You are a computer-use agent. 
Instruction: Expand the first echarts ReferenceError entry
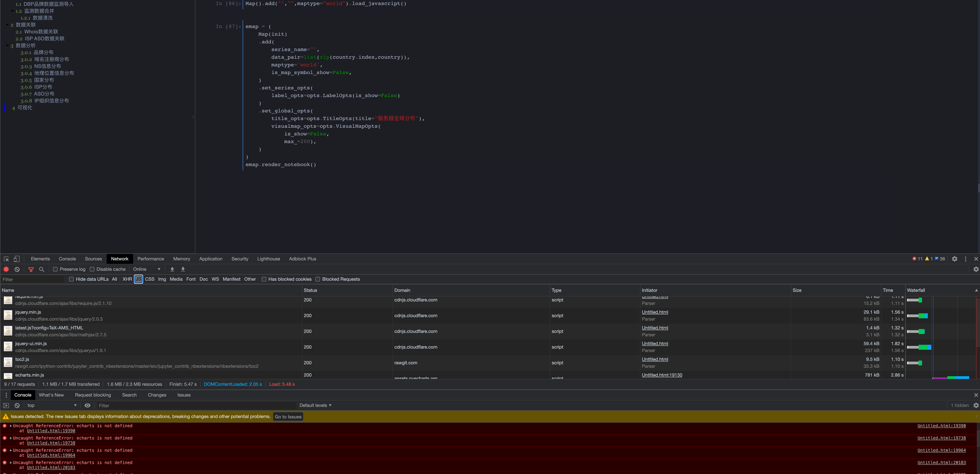(11, 426)
